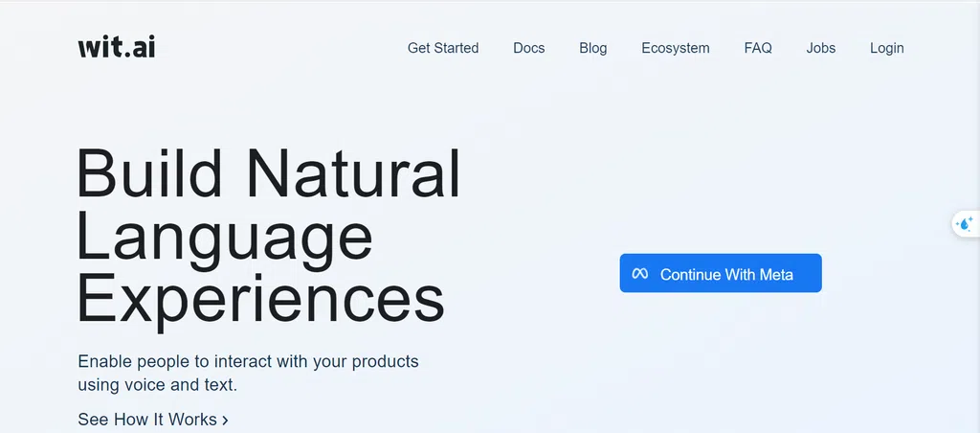Follow the See How It Works link
The width and height of the screenshot is (980, 433).
click(153, 420)
